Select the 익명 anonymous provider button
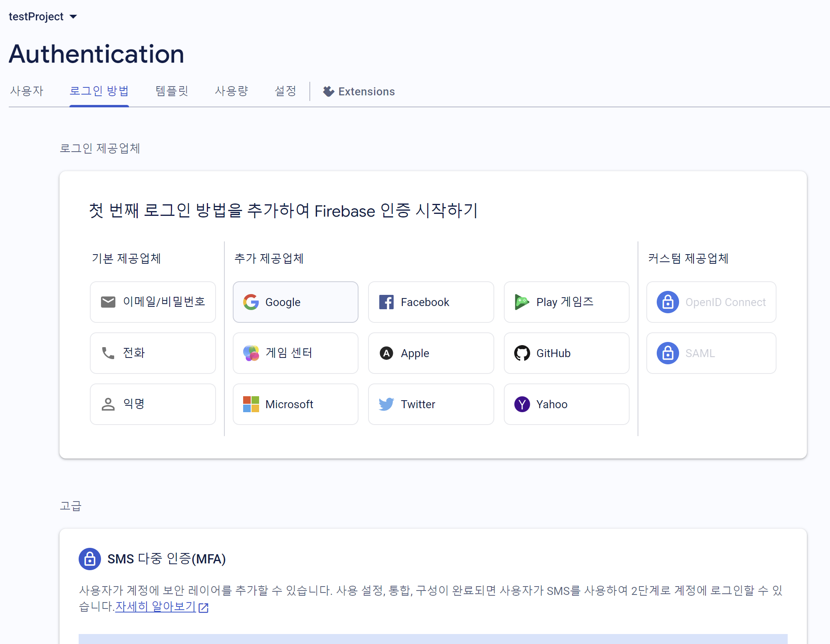The width and height of the screenshot is (830, 644). point(153,404)
